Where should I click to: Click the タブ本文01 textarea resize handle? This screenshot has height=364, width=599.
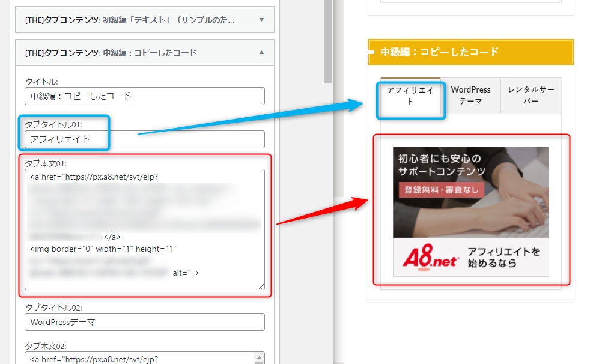tap(261, 286)
